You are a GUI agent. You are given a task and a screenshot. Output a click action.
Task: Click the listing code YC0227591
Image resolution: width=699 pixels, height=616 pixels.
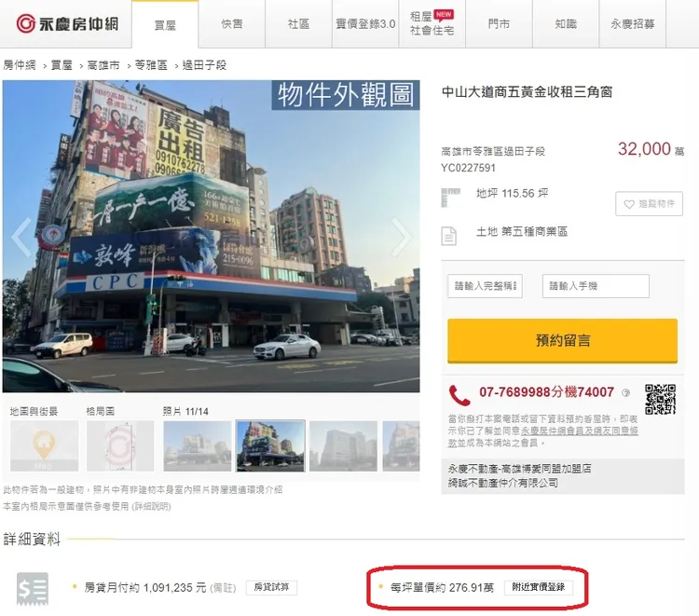coord(468,168)
